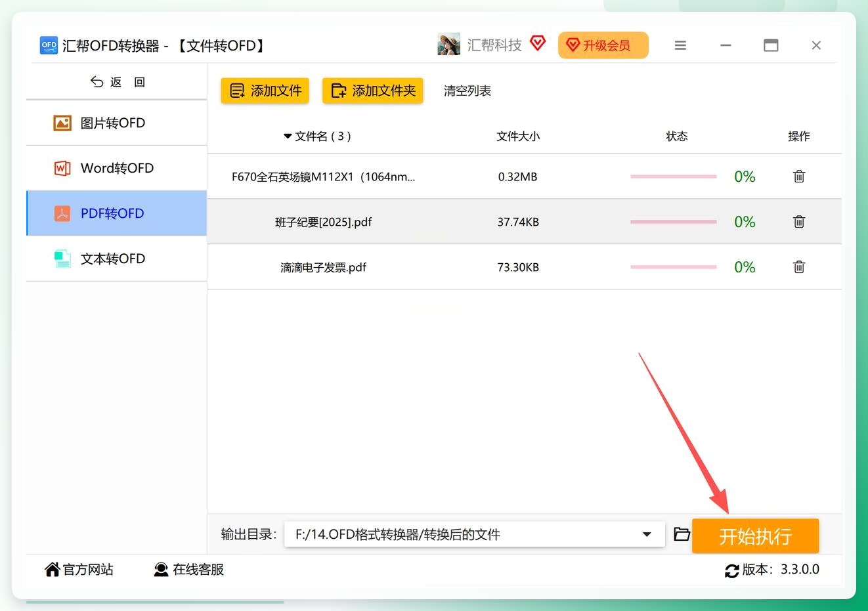
Task: Click the 添加文件夹 button
Action: coord(373,91)
